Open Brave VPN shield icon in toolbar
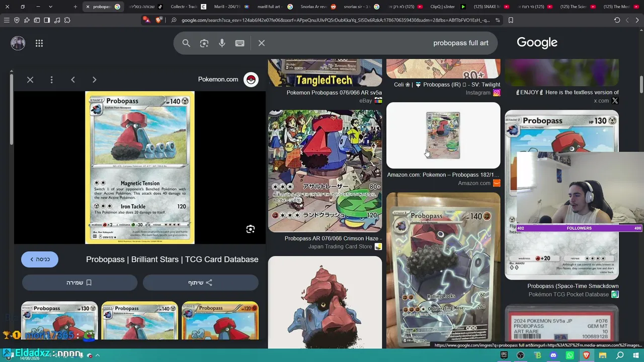 coord(17,20)
